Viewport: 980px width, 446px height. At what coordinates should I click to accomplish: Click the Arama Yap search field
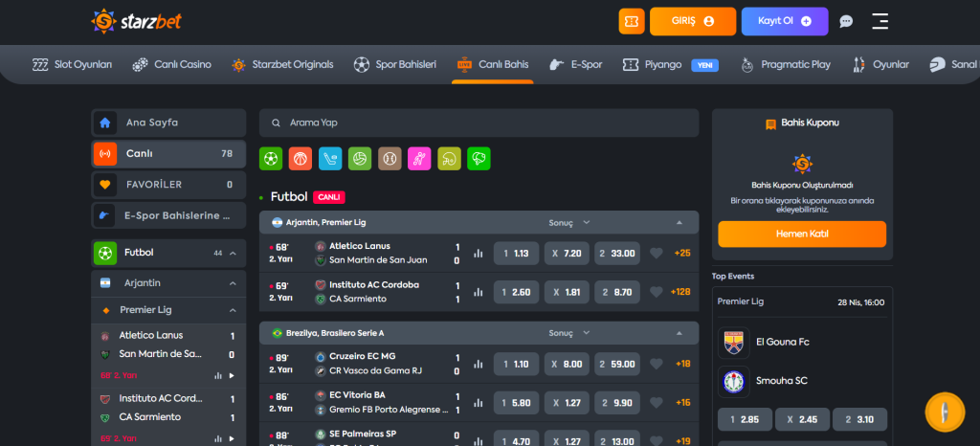click(479, 123)
